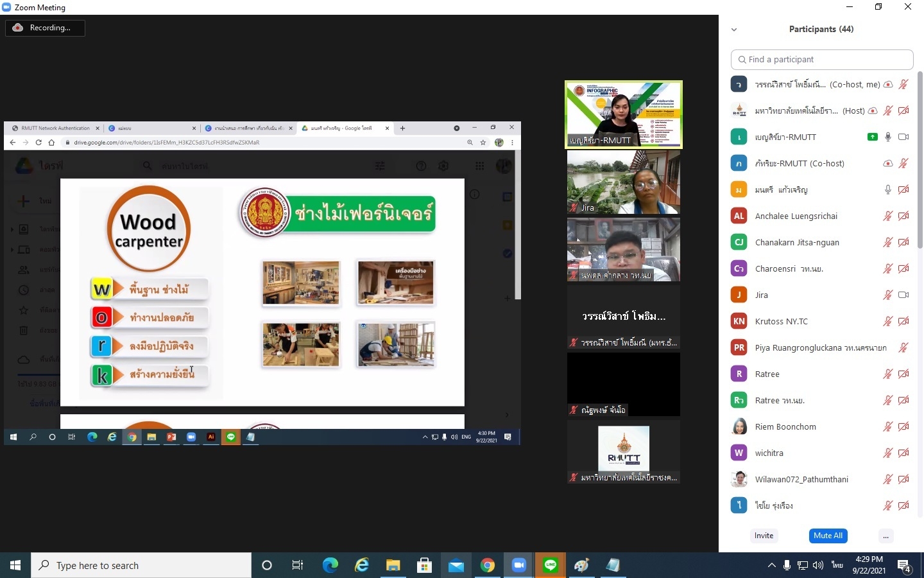
Task: Click video camera icon for เบญสิร์ยา-RMUTT participant
Action: click(903, 137)
